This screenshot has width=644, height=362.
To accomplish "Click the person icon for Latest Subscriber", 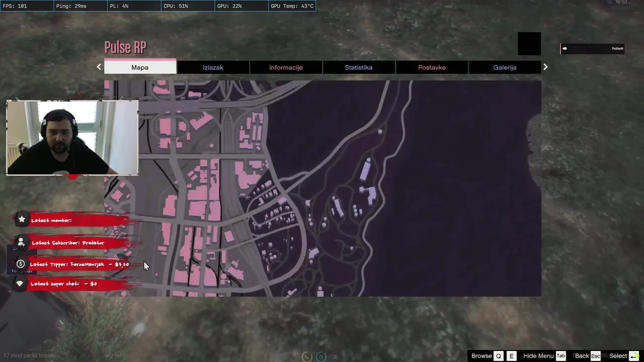I will [21, 242].
